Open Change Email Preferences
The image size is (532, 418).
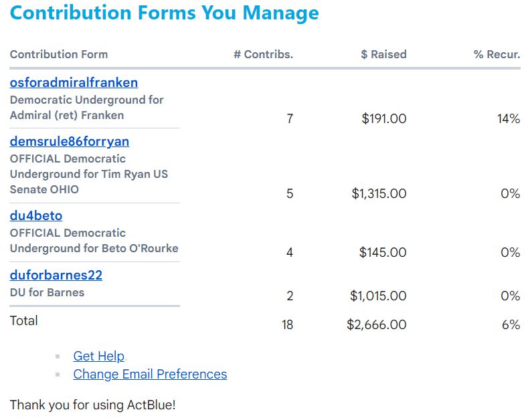pyautogui.click(x=150, y=374)
